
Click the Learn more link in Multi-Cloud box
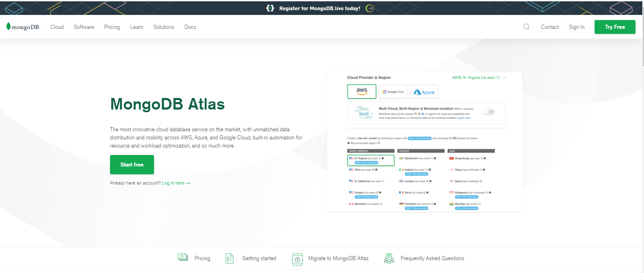pyautogui.click(x=464, y=118)
